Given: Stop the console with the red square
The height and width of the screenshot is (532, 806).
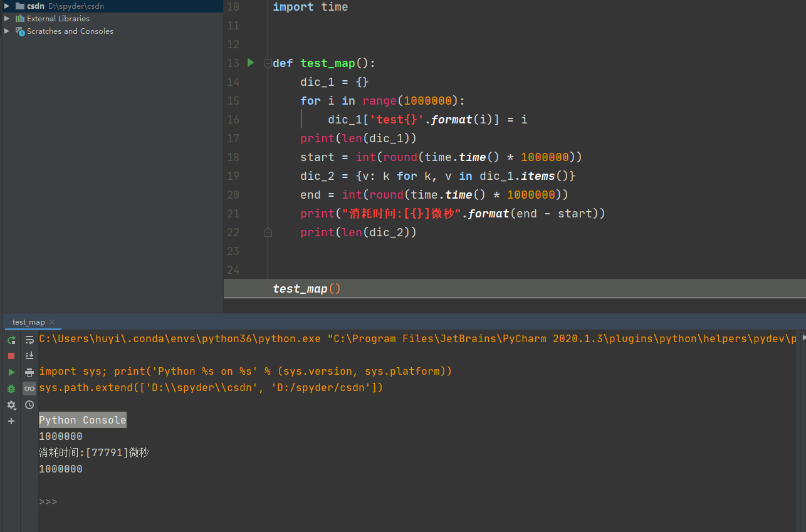Looking at the screenshot, I should point(11,356).
